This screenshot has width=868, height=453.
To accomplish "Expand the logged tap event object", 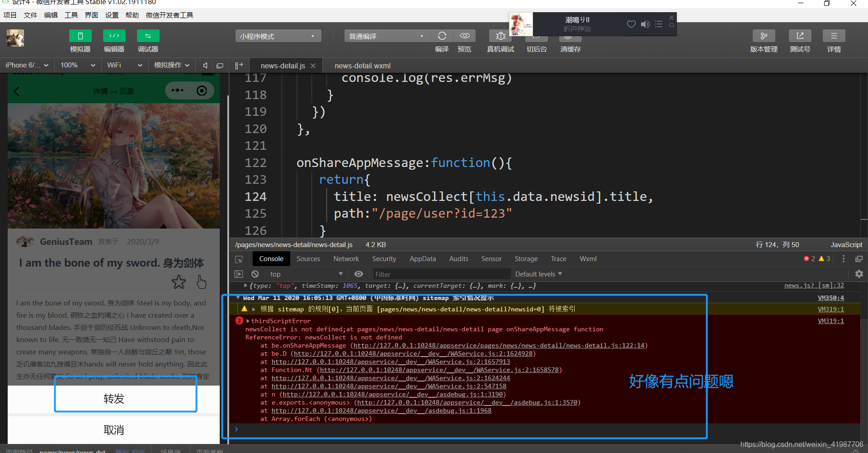I will [245, 286].
